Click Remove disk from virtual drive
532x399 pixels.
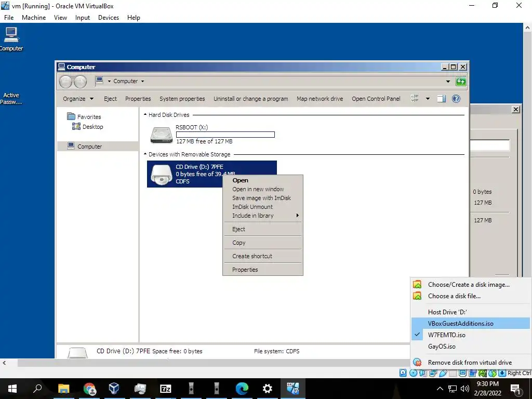pos(470,362)
